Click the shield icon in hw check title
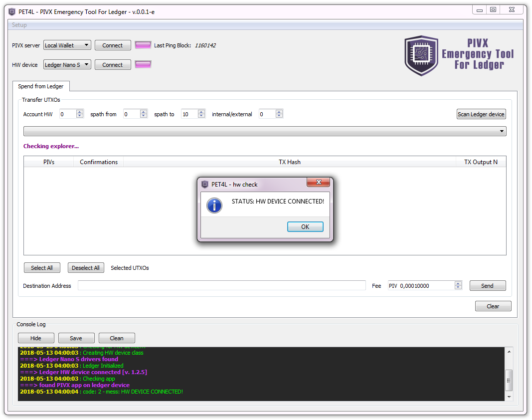Image resolution: width=532 pixels, height=420 pixels. [x=204, y=185]
